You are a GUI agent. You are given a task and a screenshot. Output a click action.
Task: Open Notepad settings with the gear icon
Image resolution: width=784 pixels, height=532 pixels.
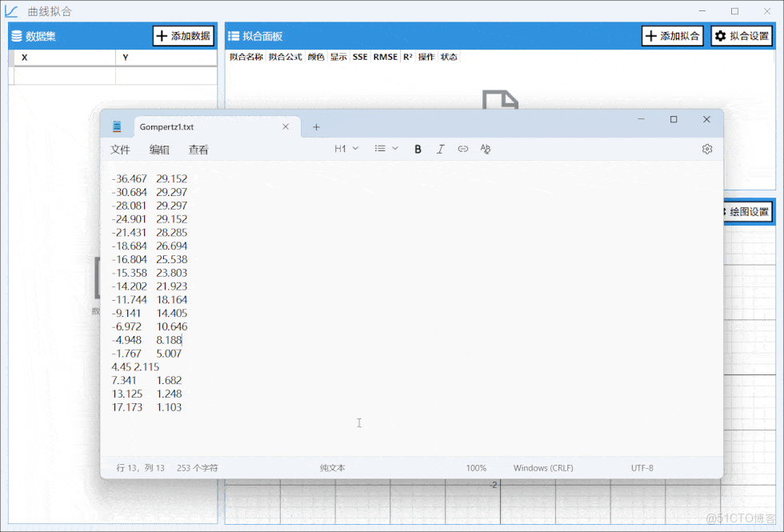[706, 149]
